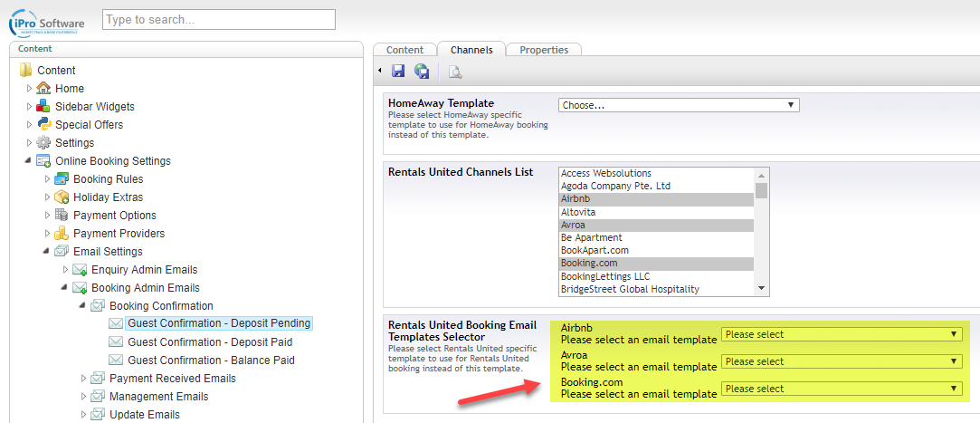Click the Home house icon
The height and width of the screenshot is (423, 980).
43,88
